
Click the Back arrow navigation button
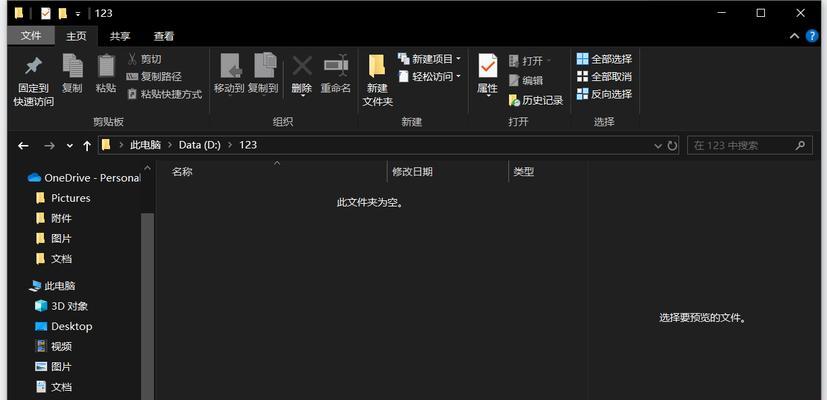(x=23, y=146)
